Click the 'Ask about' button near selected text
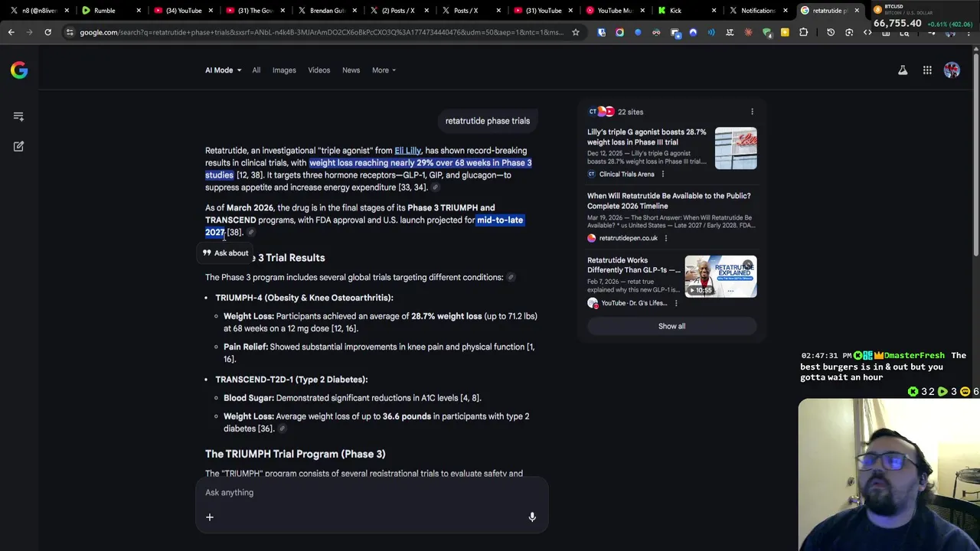 click(x=226, y=253)
